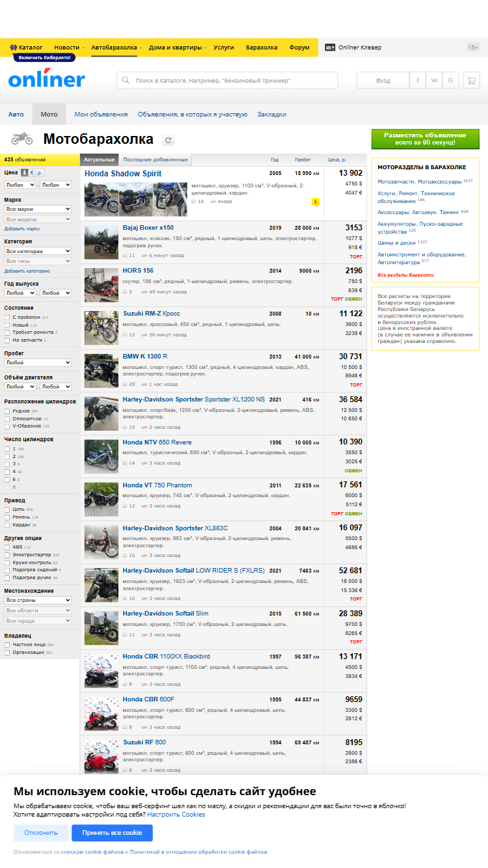Click the Разместить объявление green button
Viewport: 488px width, 868px height.
425,139
